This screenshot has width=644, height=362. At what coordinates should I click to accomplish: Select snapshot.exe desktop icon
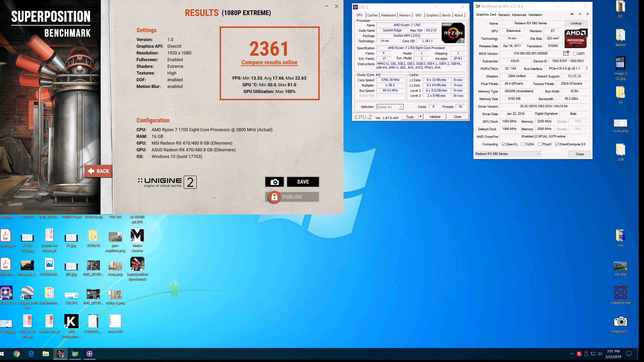point(621,295)
